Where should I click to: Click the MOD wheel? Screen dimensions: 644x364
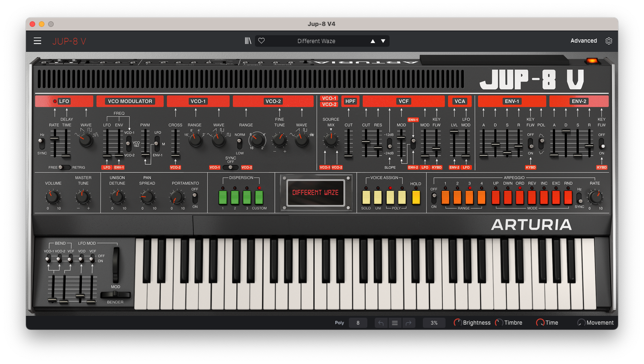116,265
